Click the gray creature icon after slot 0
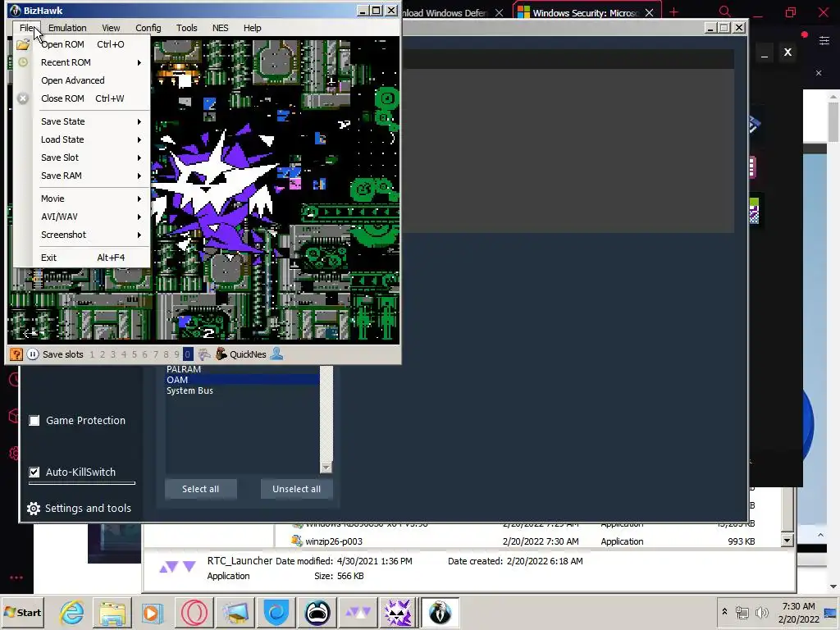 pyautogui.click(x=204, y=354)
